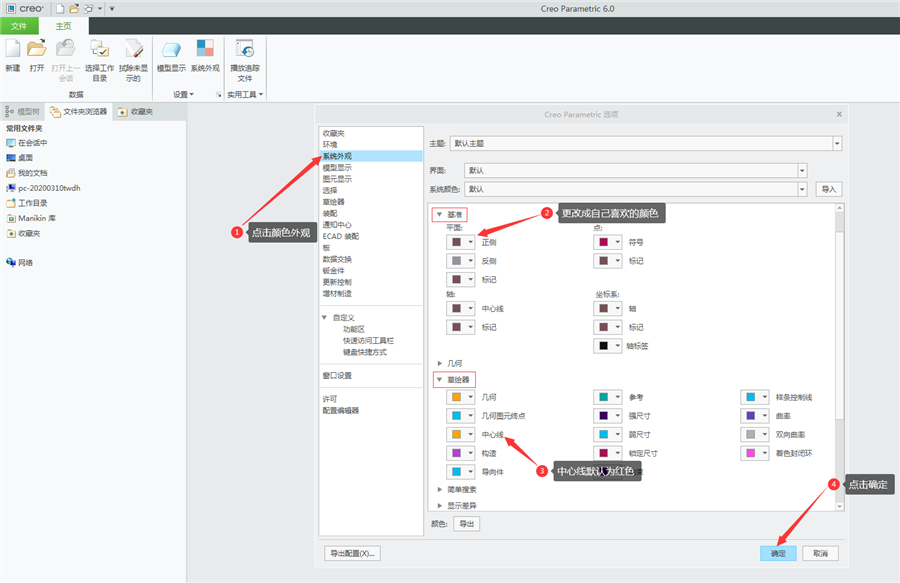Open the 轴标签 color dropdown arrow

[618, 346]
